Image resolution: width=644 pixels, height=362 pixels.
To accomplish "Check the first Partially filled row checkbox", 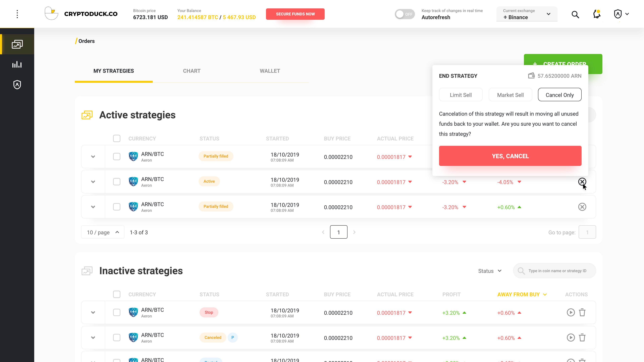I will coord(117,157).
